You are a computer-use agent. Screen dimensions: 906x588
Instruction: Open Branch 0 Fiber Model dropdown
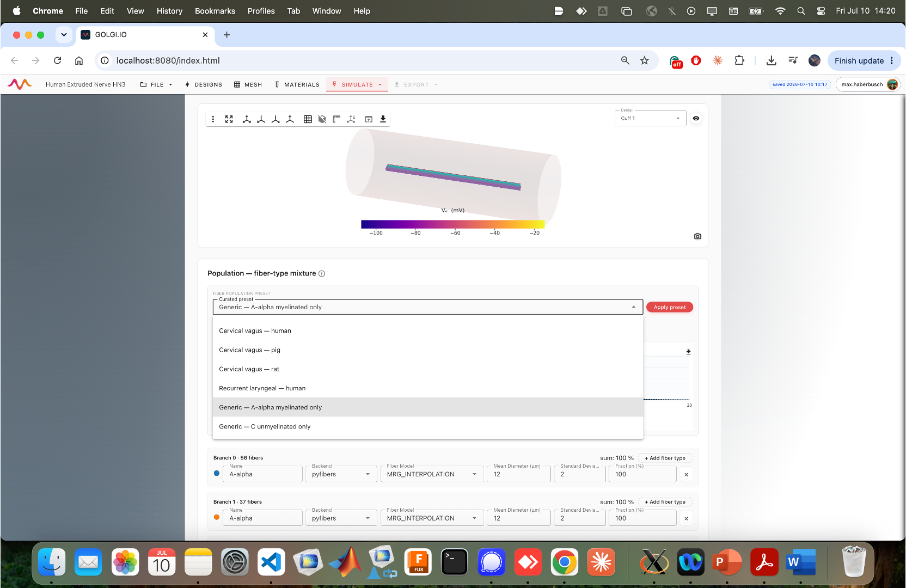click(x=432, y=474)
